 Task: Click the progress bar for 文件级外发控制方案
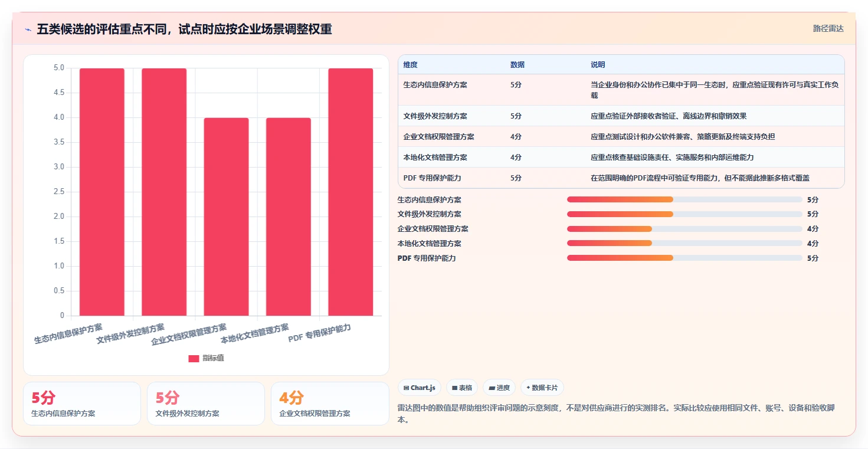click(x=684, y=214)
